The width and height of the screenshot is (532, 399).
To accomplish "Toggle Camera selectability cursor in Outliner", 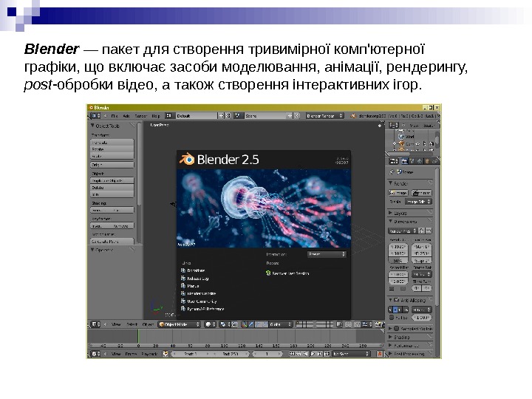I will pos(425,144).
